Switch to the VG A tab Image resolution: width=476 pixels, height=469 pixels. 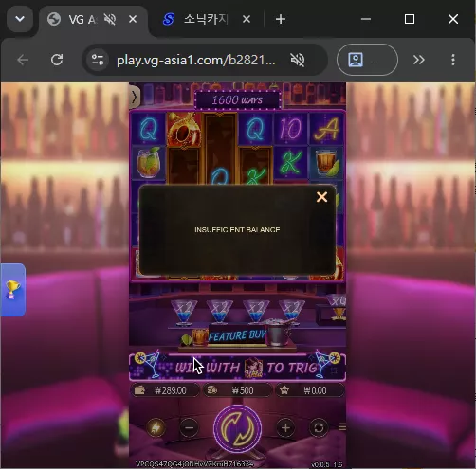click(x=82, y=20)
